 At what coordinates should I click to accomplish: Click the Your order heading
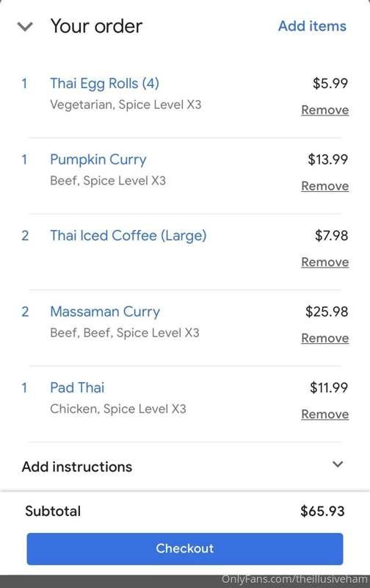(x=96, y=26)
